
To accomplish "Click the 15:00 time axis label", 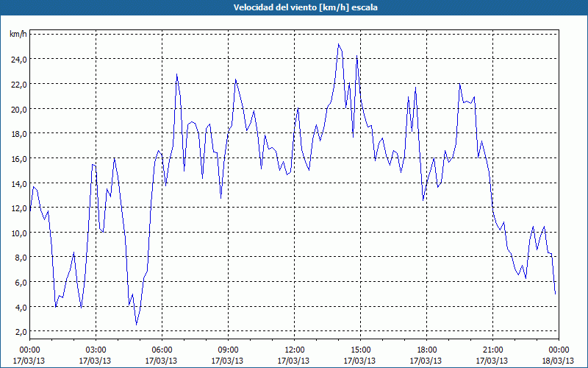I will point(360,350).
